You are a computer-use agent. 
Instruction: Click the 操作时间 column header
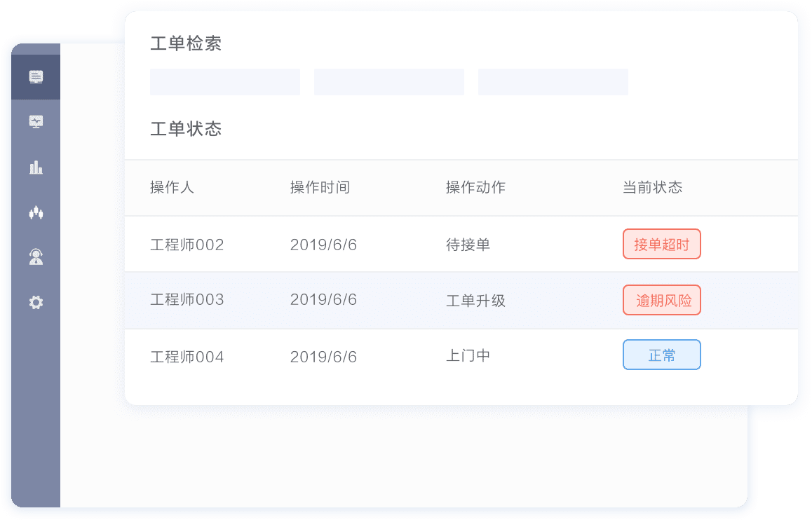pos(320,187)
